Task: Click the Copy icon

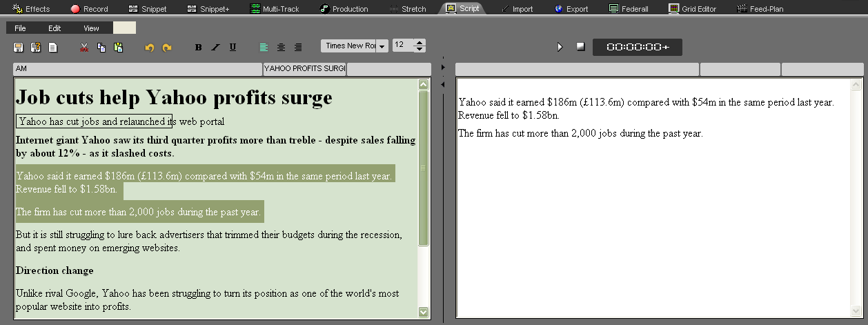Action: [101, 48]
